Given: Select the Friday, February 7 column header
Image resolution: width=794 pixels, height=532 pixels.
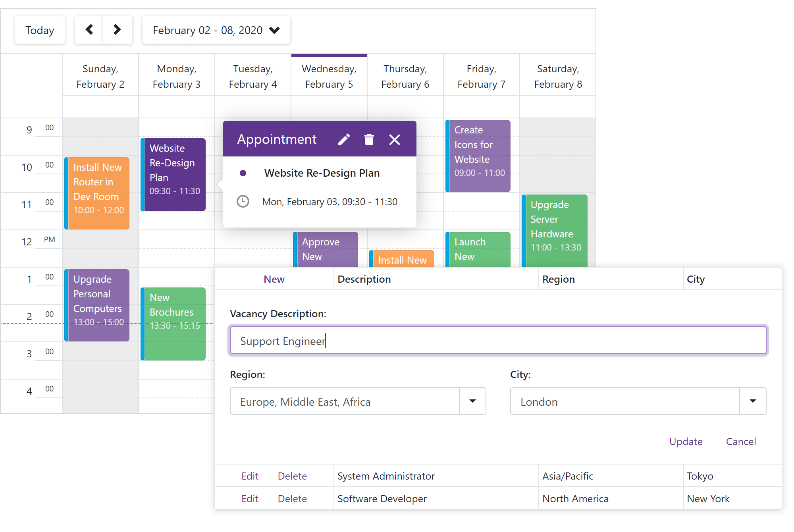Looking at the screenshot, I should (481, 76).
